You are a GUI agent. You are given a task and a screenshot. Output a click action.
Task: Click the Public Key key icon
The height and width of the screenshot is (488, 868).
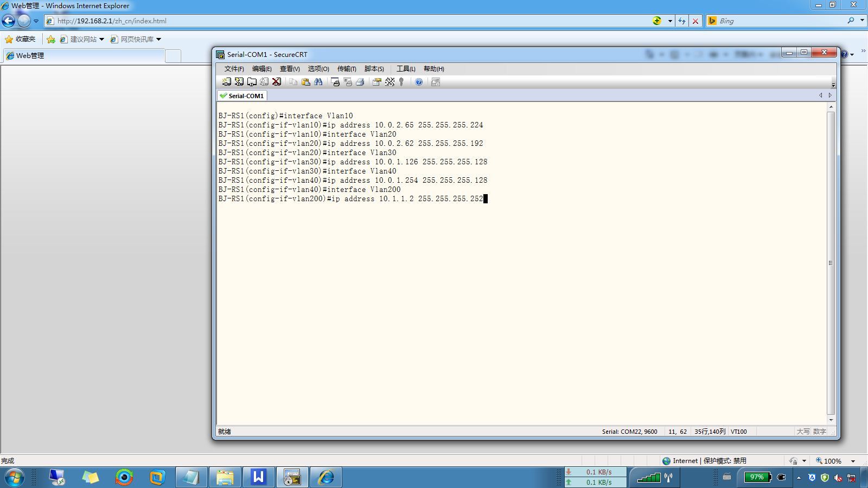pyautogui.click(x=401, y=82)
